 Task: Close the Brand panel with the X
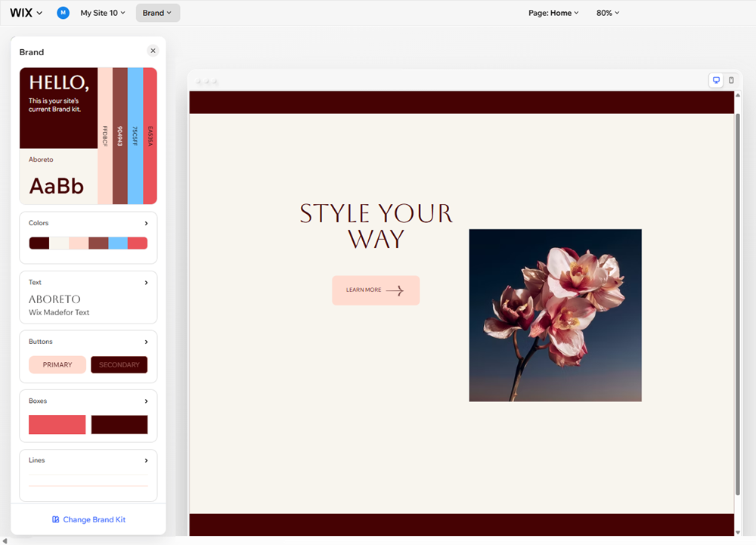point(153,50)
